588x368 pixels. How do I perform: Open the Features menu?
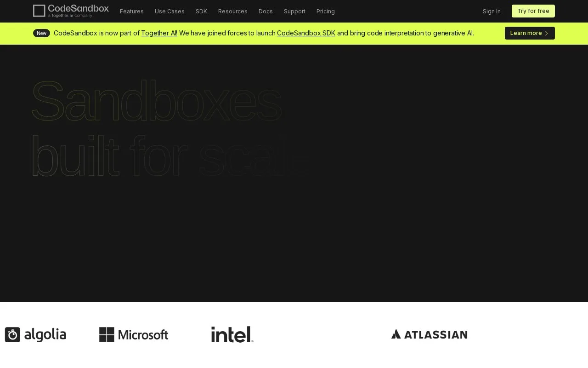click(132, 11)
